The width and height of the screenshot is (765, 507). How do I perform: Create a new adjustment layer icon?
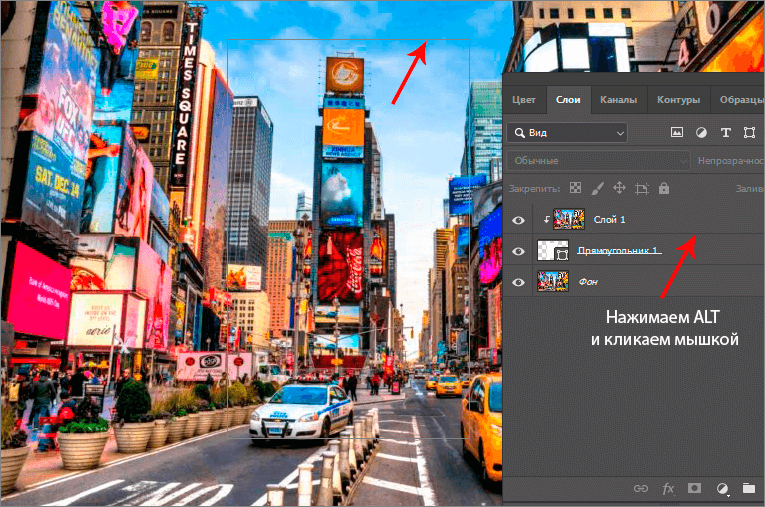[x=721, y=488]
